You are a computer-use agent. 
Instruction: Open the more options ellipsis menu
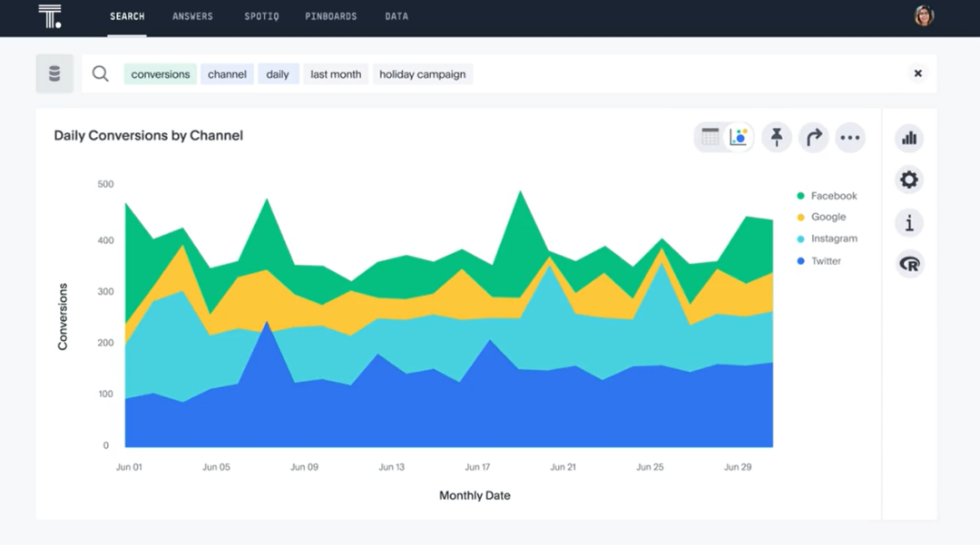[849, 137]
